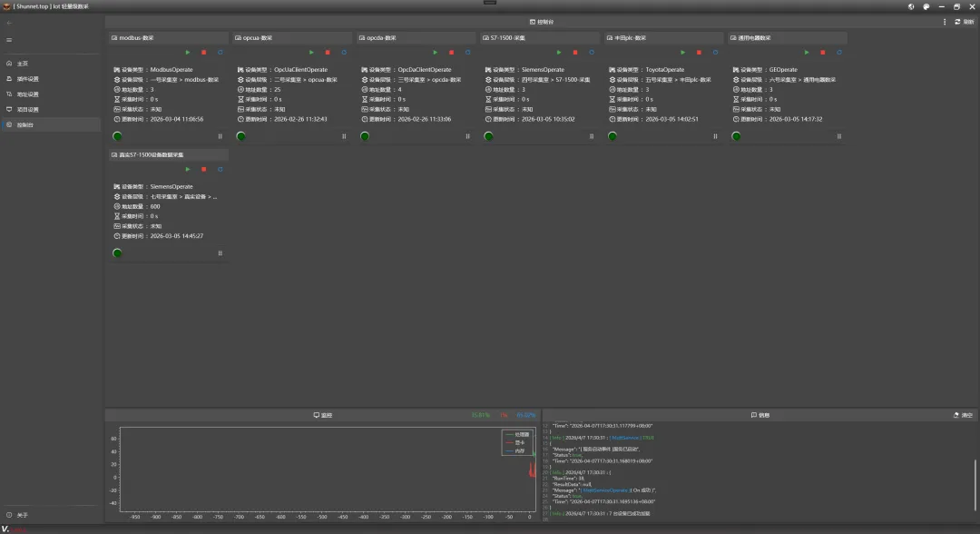Stop the ToyotaOperate card collection
980x534 pixels.
pos(699,53)
